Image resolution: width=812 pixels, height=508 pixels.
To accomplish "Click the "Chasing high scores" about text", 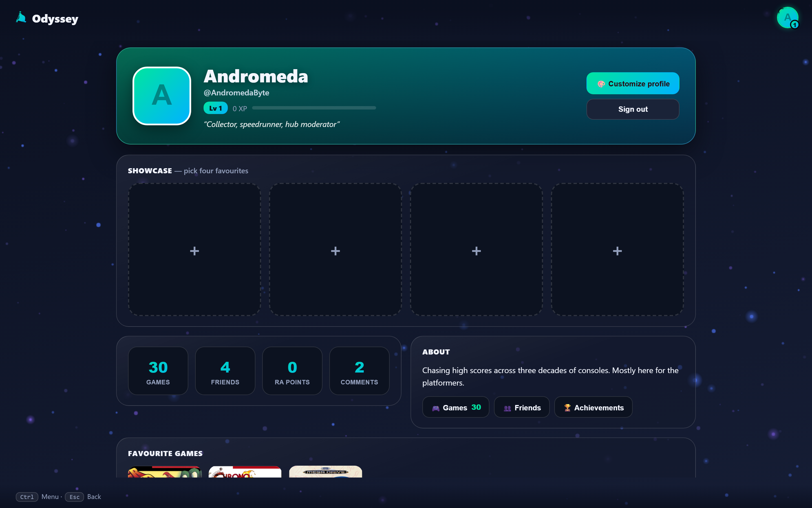I will [x=550, y=376].
